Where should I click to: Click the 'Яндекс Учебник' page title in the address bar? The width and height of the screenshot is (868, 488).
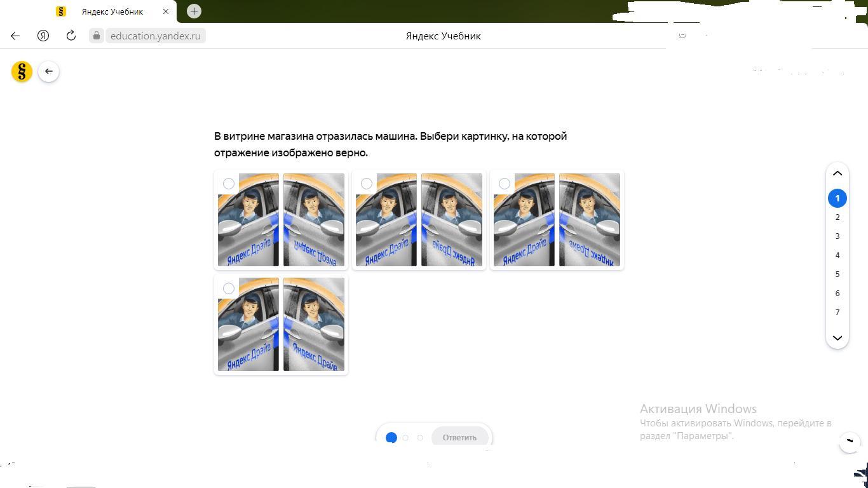pos(444,36)
